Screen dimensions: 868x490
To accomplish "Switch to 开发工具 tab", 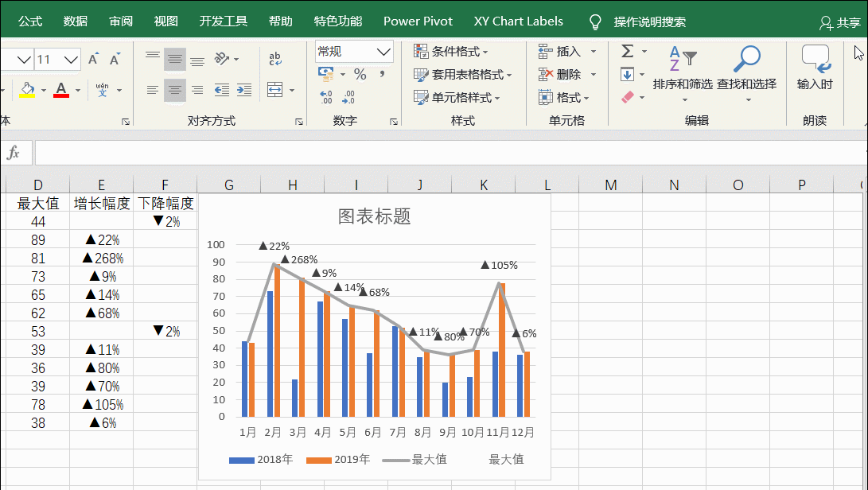I will click(x=223, y=21).
